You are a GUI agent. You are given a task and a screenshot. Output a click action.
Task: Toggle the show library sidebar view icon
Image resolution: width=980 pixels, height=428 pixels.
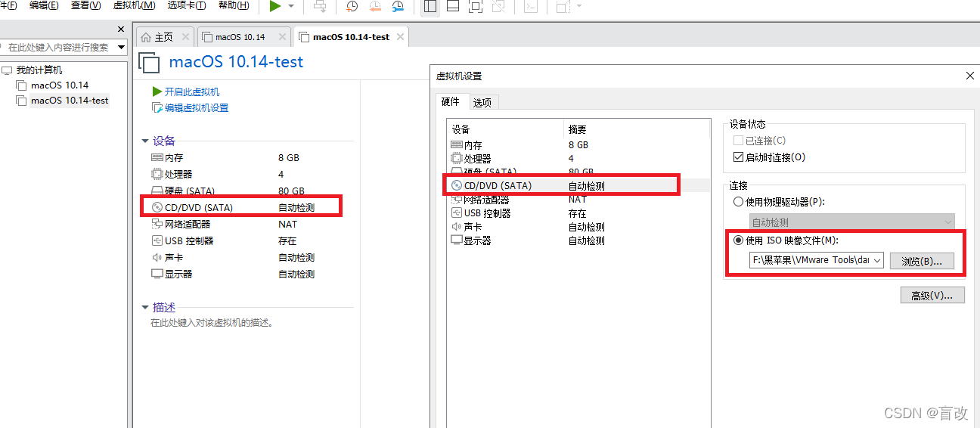click(430, 6)
